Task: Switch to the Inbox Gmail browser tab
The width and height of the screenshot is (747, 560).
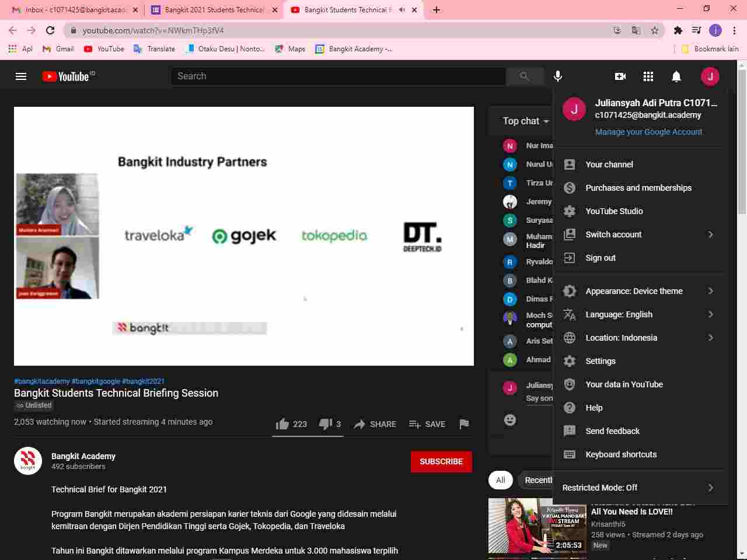Action: tap(73, 10)
